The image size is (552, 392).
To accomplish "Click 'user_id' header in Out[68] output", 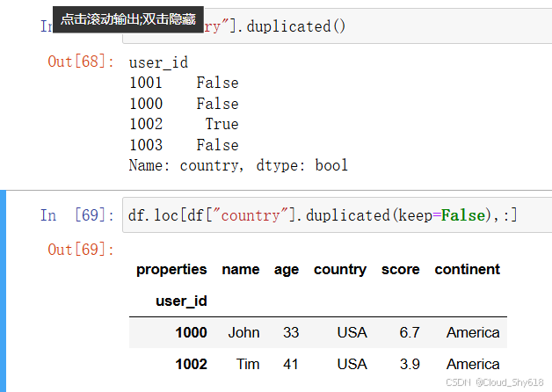I will [158, 63].
